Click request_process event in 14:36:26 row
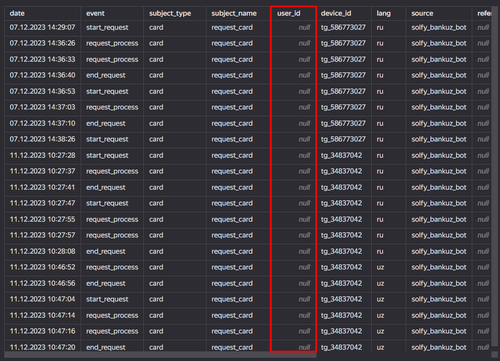The width and height of the screenshot is (500, 361). (x=112, y=44)
